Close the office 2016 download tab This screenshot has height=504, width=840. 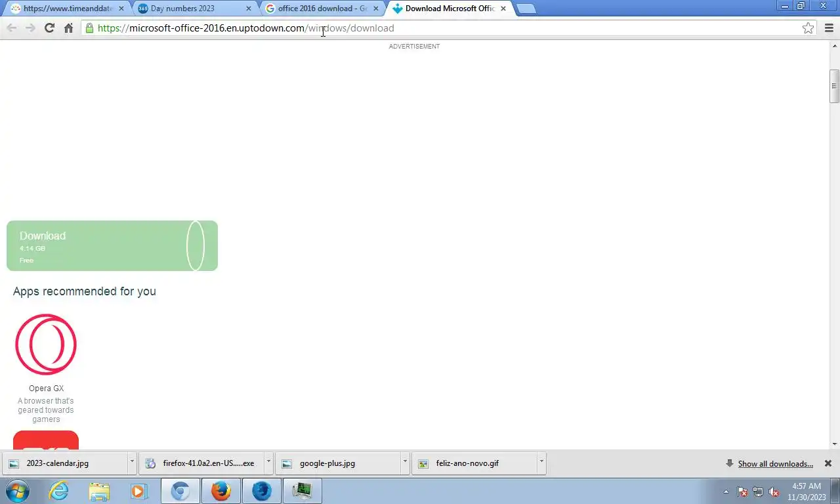tap(375, 9)
